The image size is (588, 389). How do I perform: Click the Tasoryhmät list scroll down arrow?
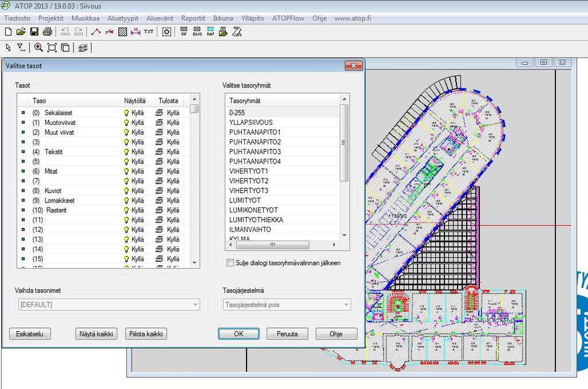click(344, 235)
